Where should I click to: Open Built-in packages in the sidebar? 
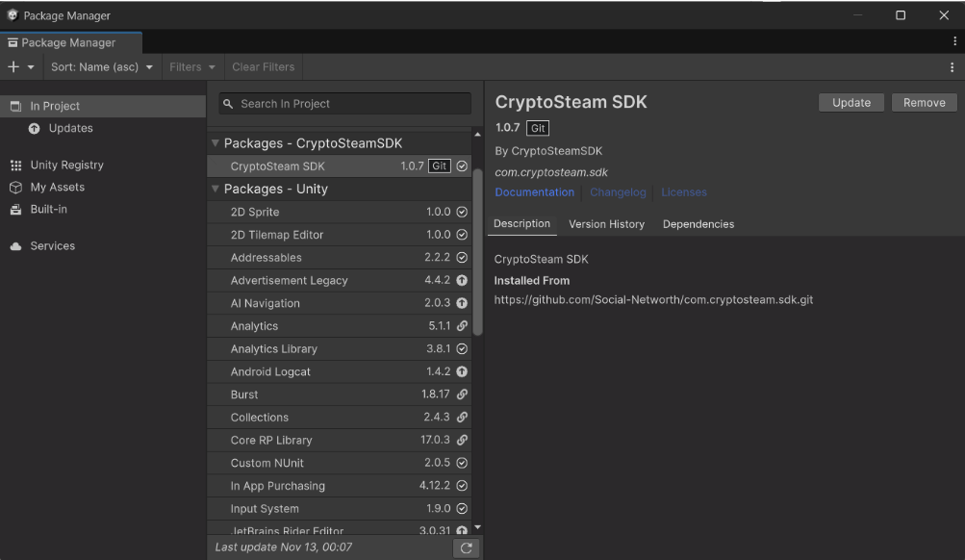103,209
